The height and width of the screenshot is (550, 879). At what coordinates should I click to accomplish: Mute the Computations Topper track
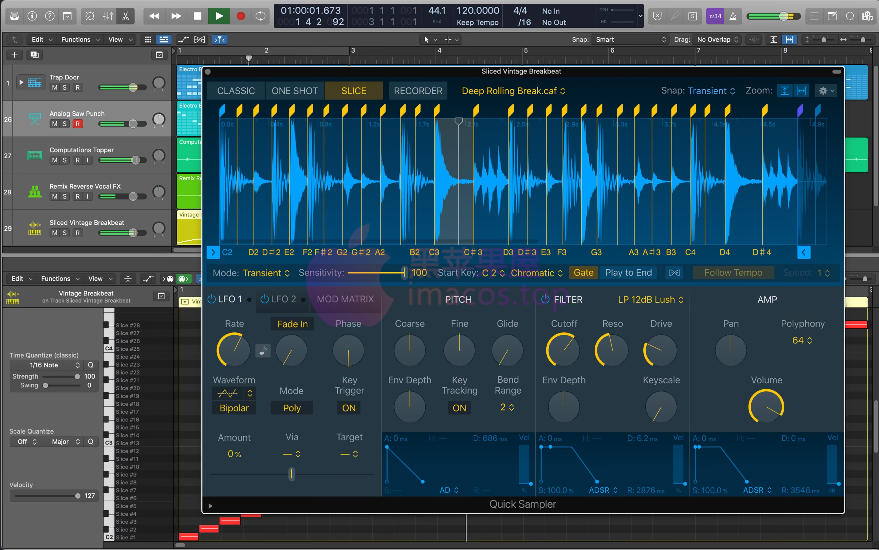(x=54, y=160)
